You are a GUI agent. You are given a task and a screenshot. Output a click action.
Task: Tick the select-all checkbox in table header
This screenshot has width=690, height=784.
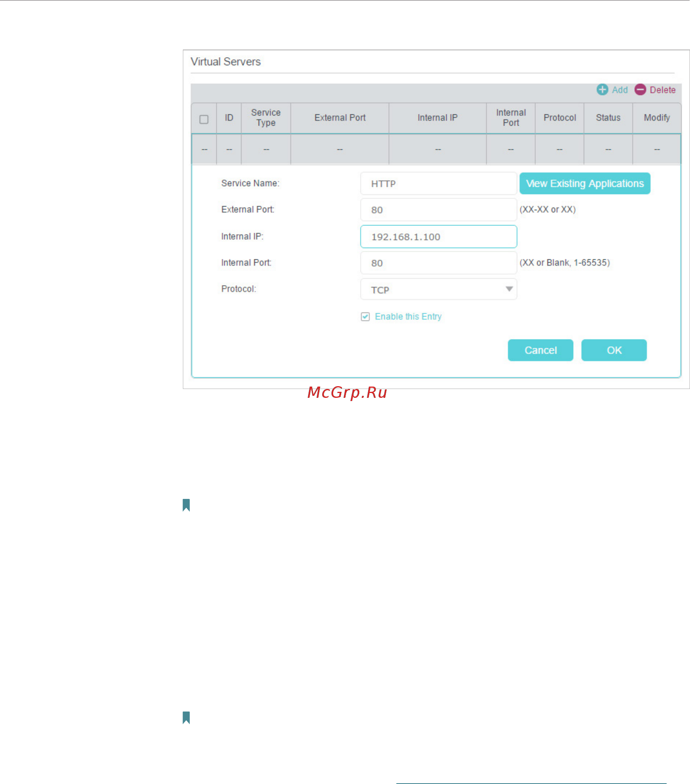(x=204, y=119)
